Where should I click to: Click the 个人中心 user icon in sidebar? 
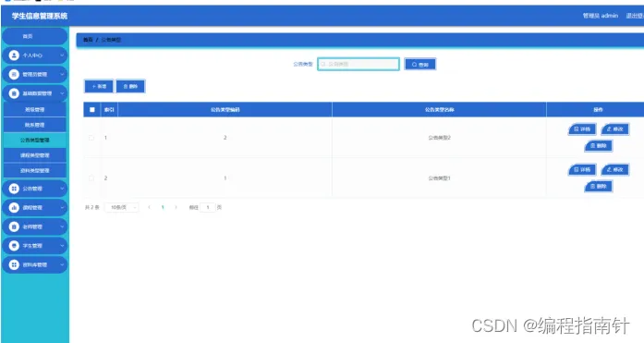(14, 55)
